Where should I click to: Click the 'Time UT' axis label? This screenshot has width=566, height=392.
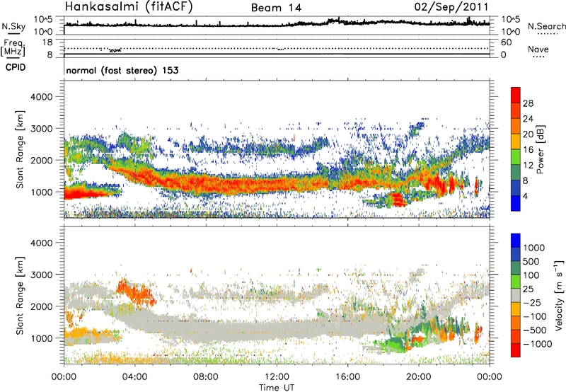(x=277, y=388)
